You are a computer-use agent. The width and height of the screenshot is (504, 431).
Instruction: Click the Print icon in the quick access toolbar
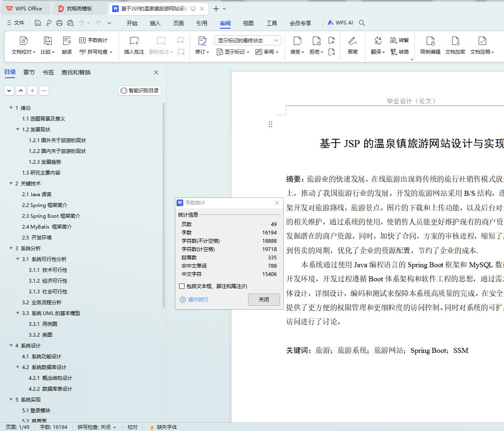pos(59,23)
